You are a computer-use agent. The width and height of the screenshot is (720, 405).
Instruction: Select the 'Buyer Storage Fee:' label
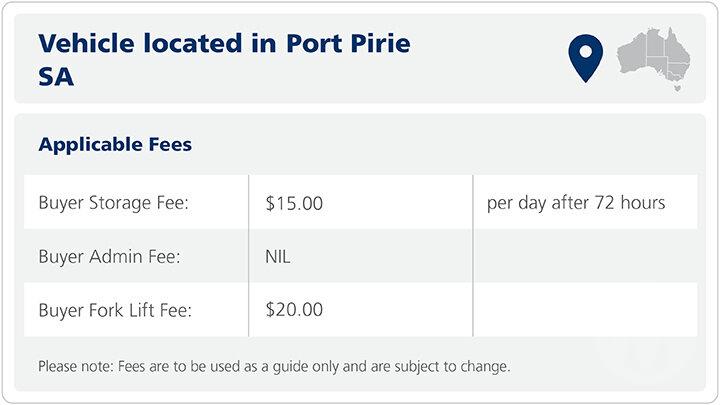coord(114,203)
